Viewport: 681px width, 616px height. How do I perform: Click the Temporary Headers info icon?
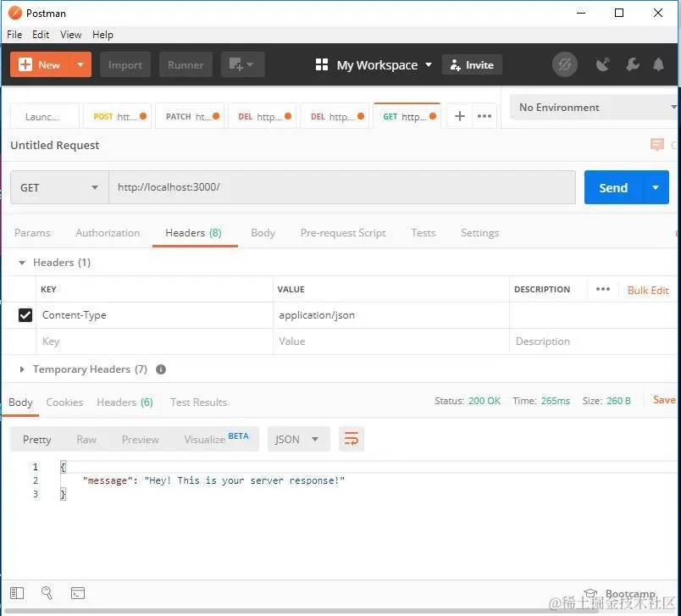pos(161,369)
